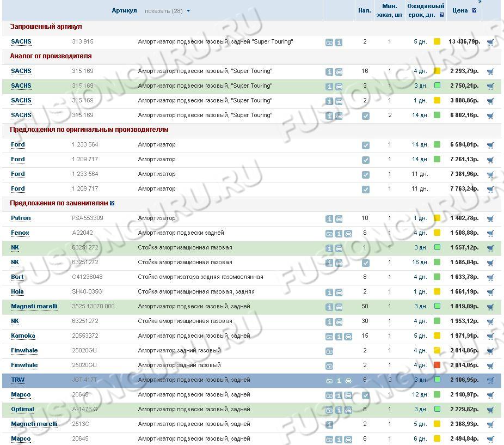504x445 pixels.
Task: Click the price 13 436,79р.
Action: click(464, 41)
